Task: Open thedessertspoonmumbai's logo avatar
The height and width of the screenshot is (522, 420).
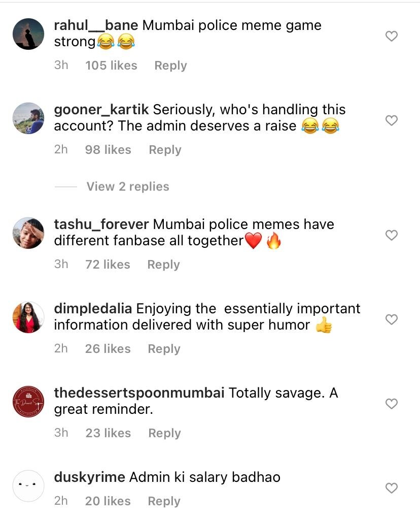Action: 28,402
